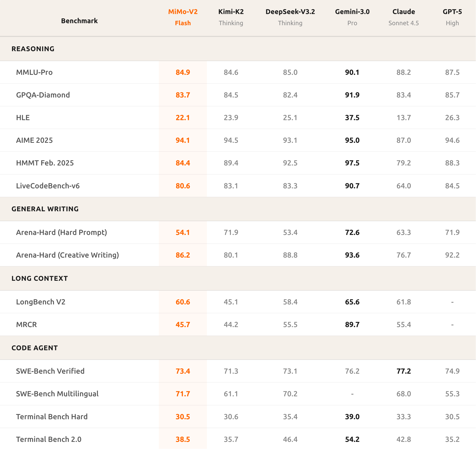Select GPT-5's Arena-Hard Hard Prompt score "71.9"
476x449 pixels.
[x=452, y=232]
